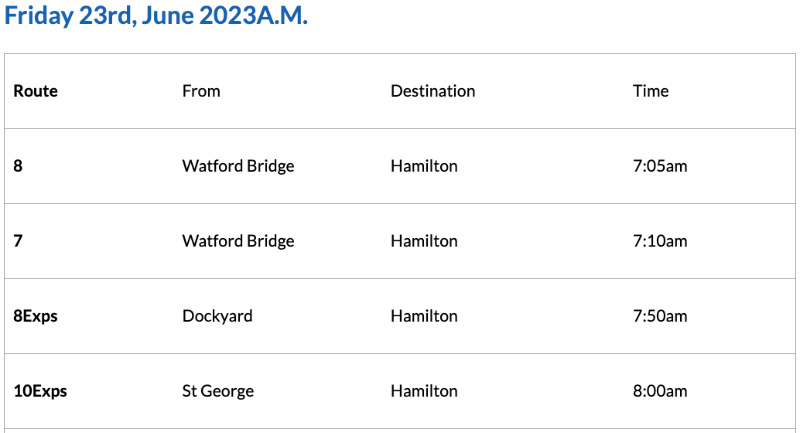Screen dimensions: 800x433
Task: Click Hamilton in the 7:05am row
Action: coord(424,166)
